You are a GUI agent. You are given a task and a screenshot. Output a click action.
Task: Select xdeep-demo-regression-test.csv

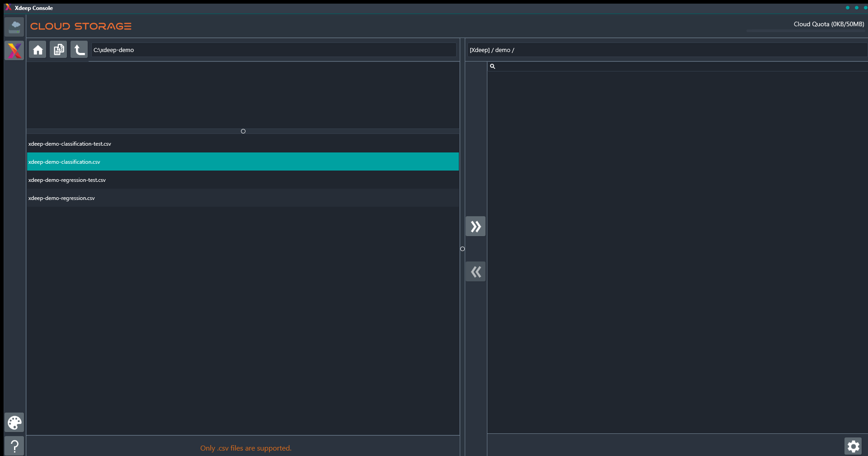click(x=243, y=180)
